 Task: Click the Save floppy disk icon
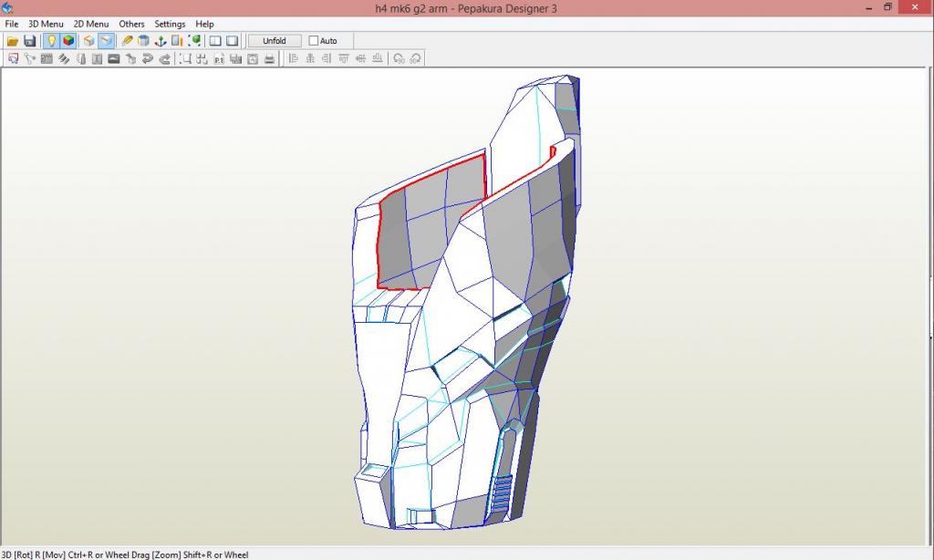[x=30, y=40]
